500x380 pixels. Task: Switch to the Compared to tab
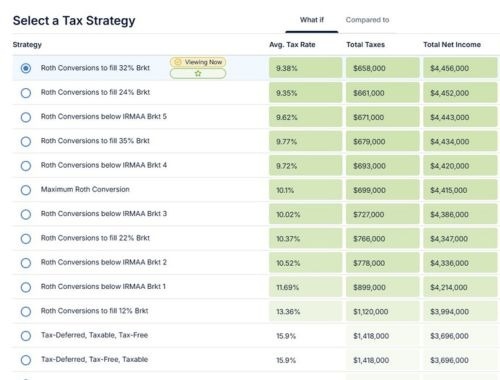(367, 20)
